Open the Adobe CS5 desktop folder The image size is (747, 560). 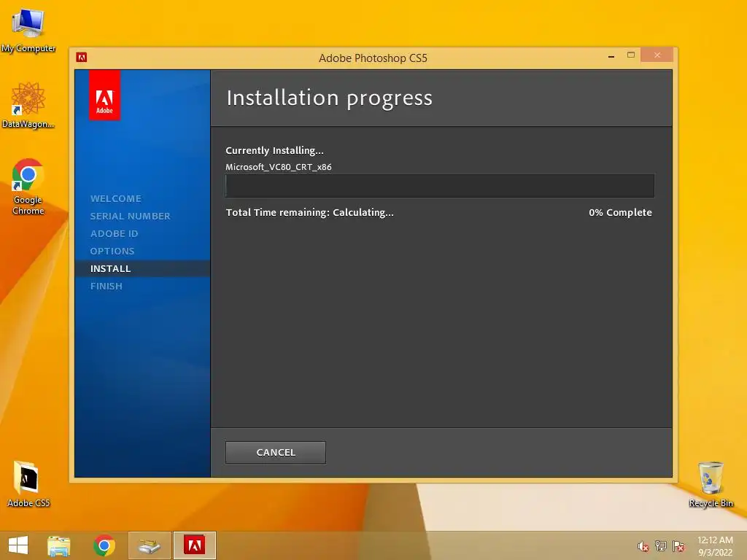[x=28, y=484]
